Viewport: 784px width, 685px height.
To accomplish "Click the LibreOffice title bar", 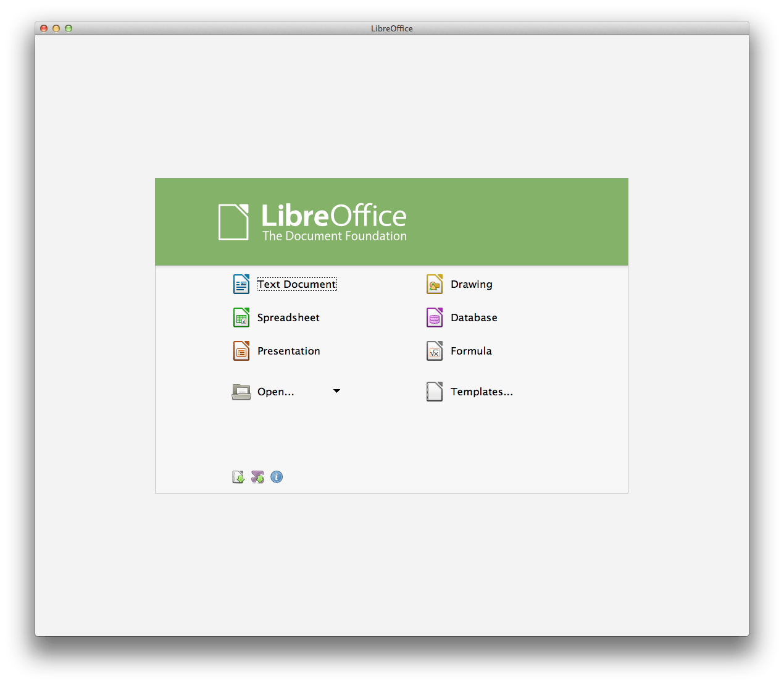I will coord(392,28).
